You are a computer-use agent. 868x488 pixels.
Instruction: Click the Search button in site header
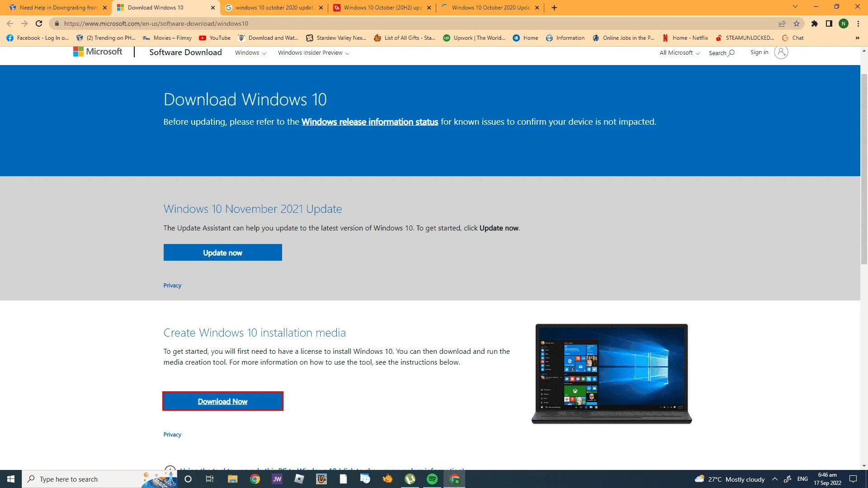(x=722, y=53)
